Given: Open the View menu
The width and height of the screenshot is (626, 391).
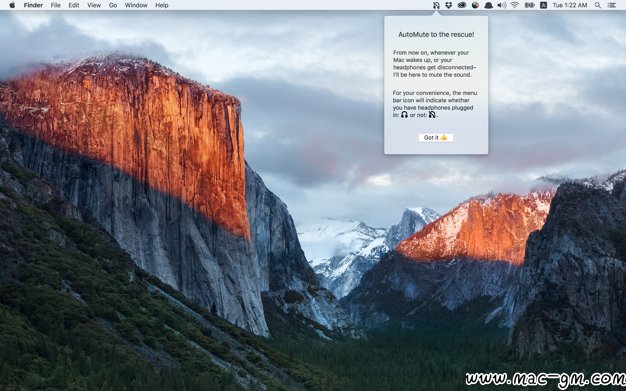Looking at the screenshot, I should pos(94,5).
